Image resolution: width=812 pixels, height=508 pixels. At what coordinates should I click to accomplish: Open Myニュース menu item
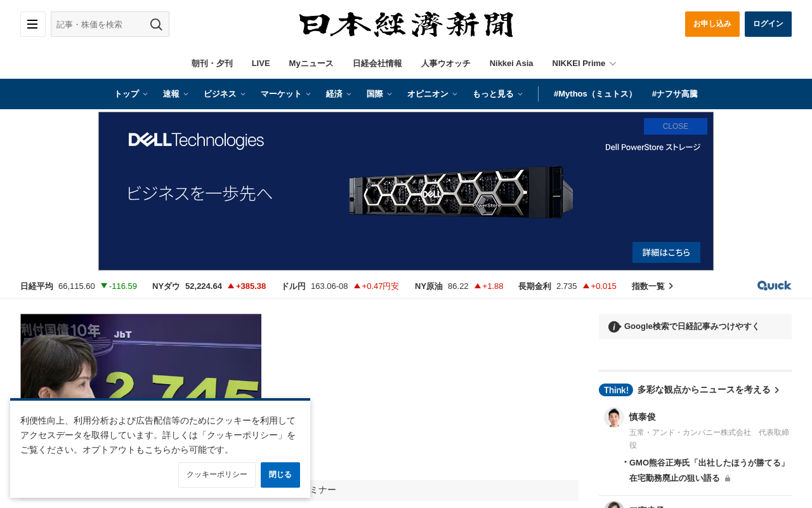311,63
